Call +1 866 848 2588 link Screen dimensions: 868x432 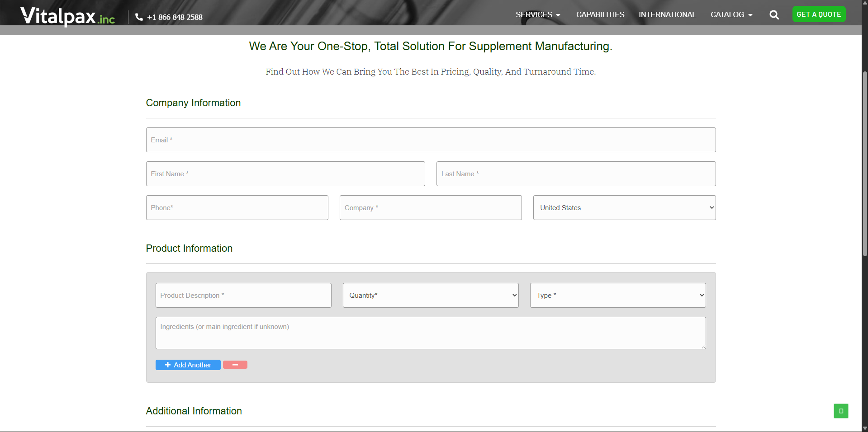[x=175, y=17]
